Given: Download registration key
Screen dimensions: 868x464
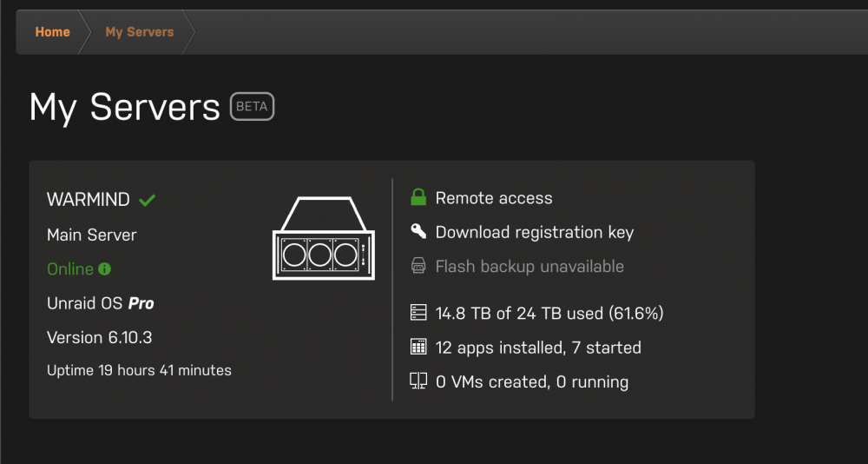Looking at the screenshot, I should [x=535, y=233].
